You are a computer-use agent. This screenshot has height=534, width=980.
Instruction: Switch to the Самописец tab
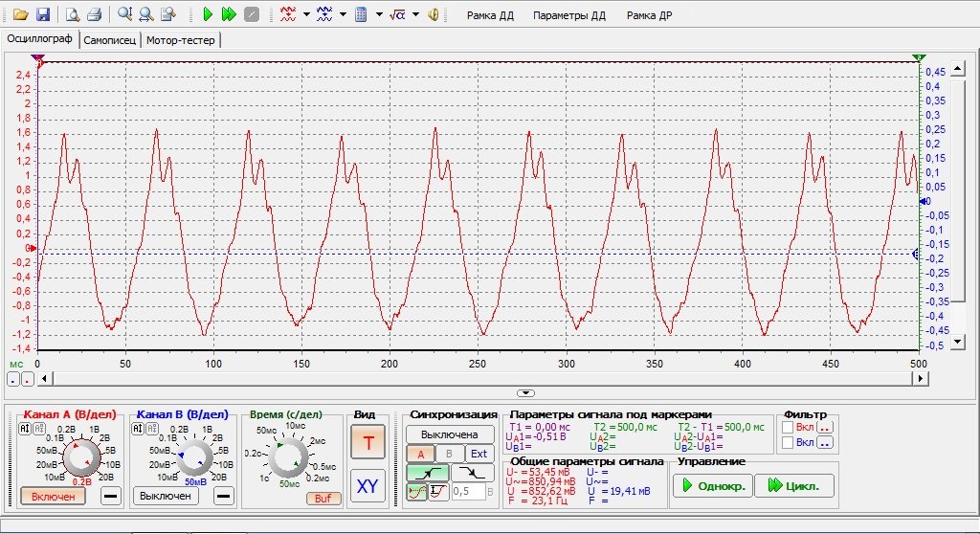coord(111,40)
